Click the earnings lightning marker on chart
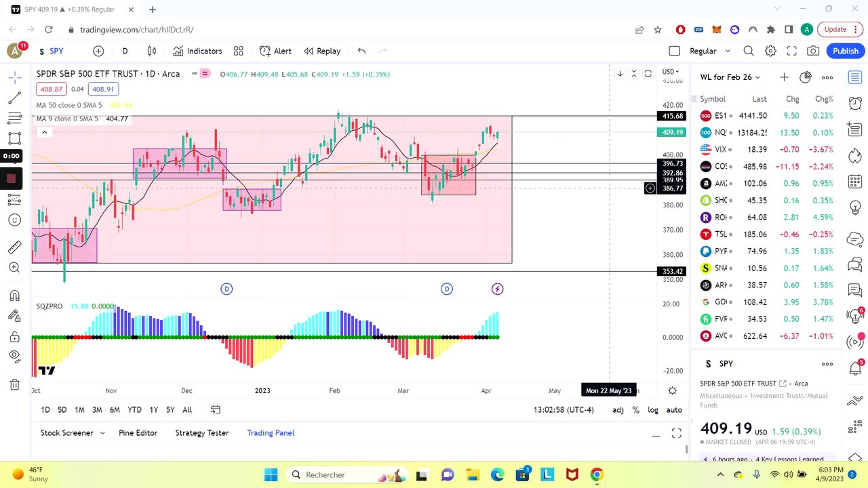This screenshot has height=488, width=868. (497, 289)
